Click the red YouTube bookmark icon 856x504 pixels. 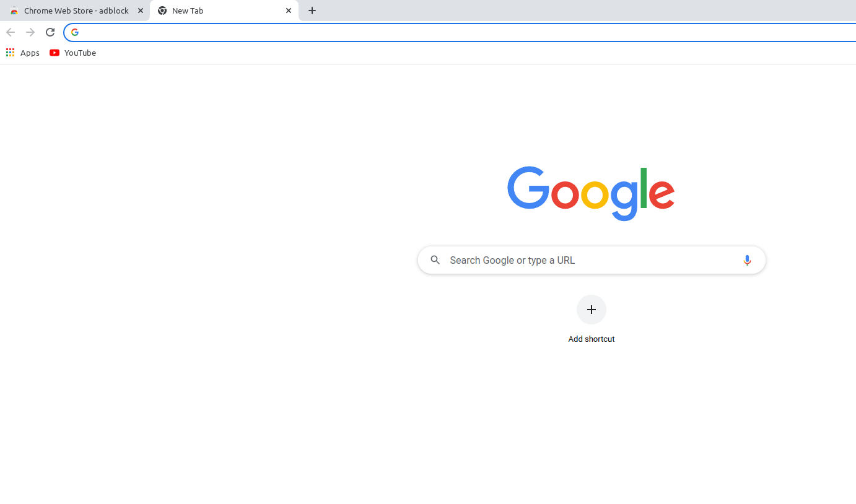(x=55, y=53)
